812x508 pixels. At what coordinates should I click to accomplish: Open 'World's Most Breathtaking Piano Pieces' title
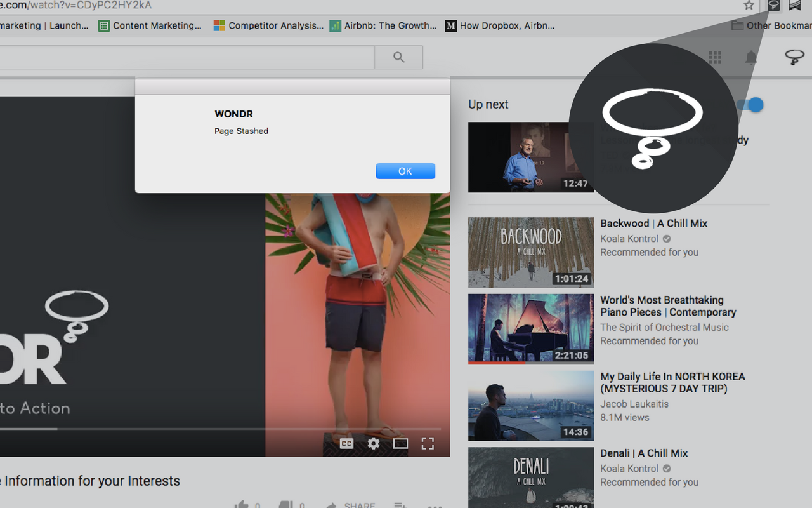pyautogui.click(x=669, y=306)
